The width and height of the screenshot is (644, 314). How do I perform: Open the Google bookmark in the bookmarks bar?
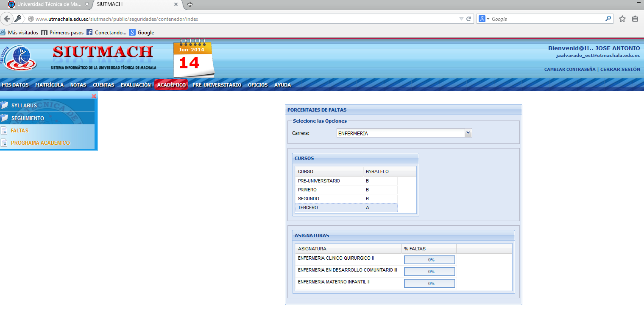tap(142, 33)
